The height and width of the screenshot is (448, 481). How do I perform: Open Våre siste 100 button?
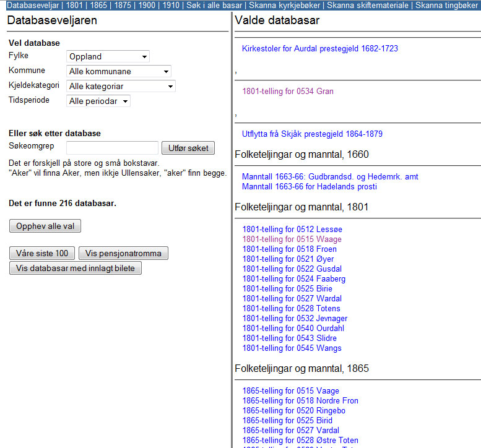pos(42,253)
